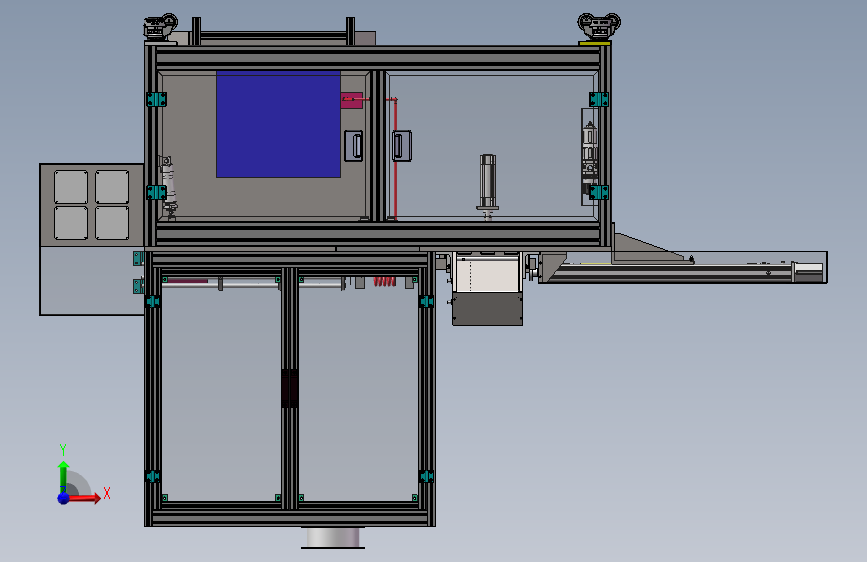867x562 pixels.
Task: Select the right door handle near the red pipe
Action: [x=402, y=145]
